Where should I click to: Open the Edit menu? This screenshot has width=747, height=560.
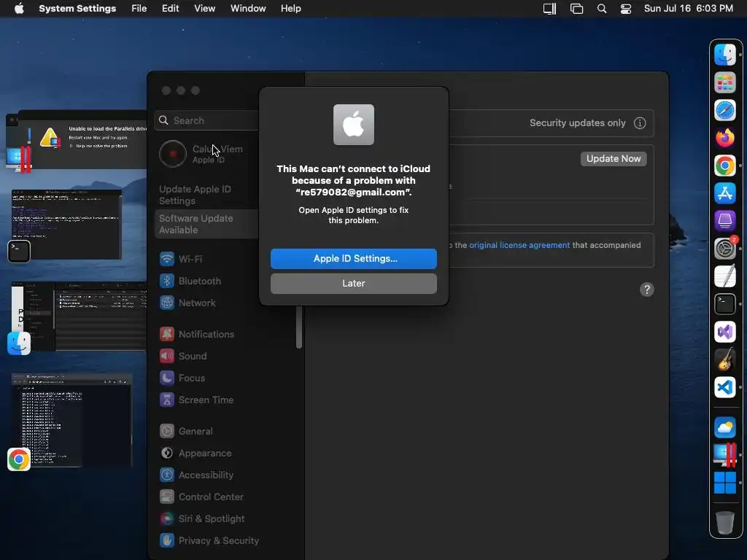tap(170, 9)
